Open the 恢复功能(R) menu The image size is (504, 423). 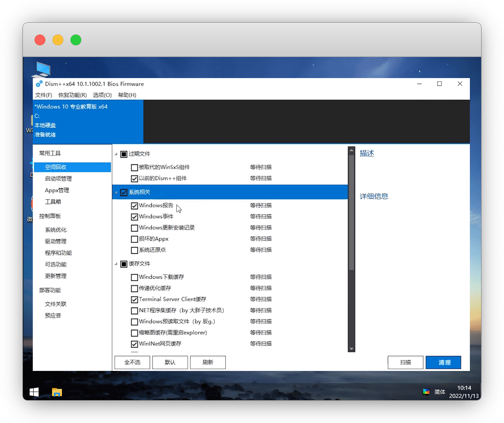[x=72, y=95]
